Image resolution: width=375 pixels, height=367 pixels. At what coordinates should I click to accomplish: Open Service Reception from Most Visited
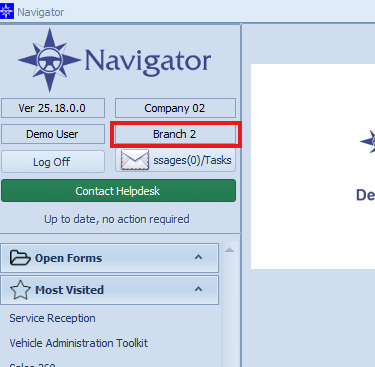coord(52,318)
